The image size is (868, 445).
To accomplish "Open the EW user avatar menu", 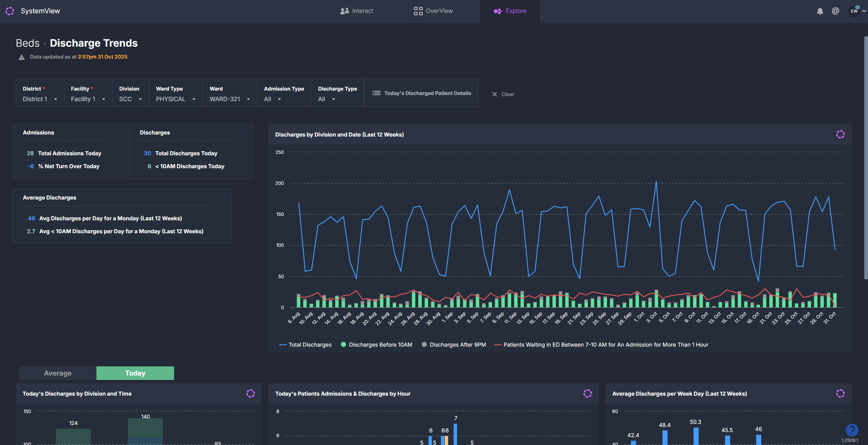I will (854, 11).
